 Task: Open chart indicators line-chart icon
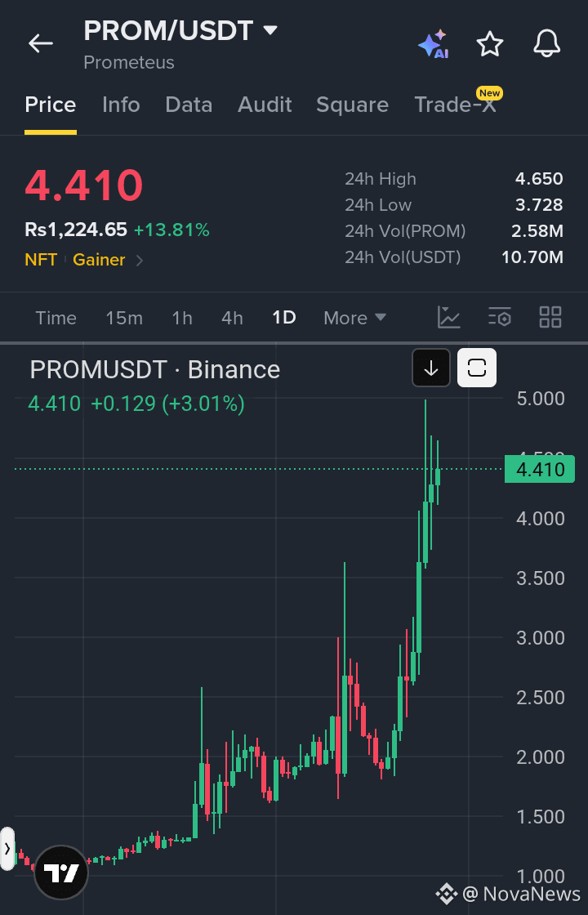448,318
